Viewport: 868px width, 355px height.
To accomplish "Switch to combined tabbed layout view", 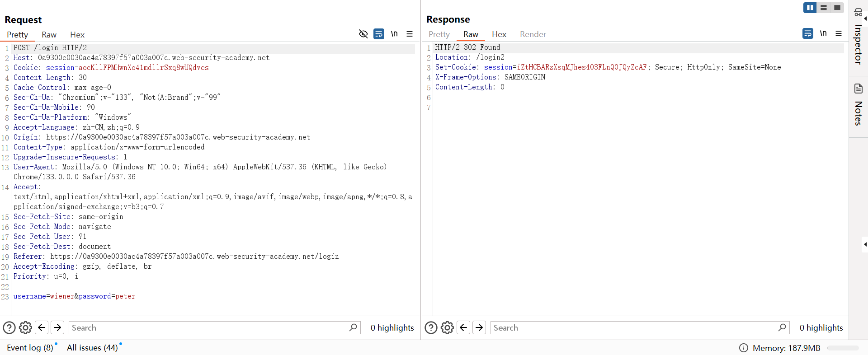I will pos(837,8).
